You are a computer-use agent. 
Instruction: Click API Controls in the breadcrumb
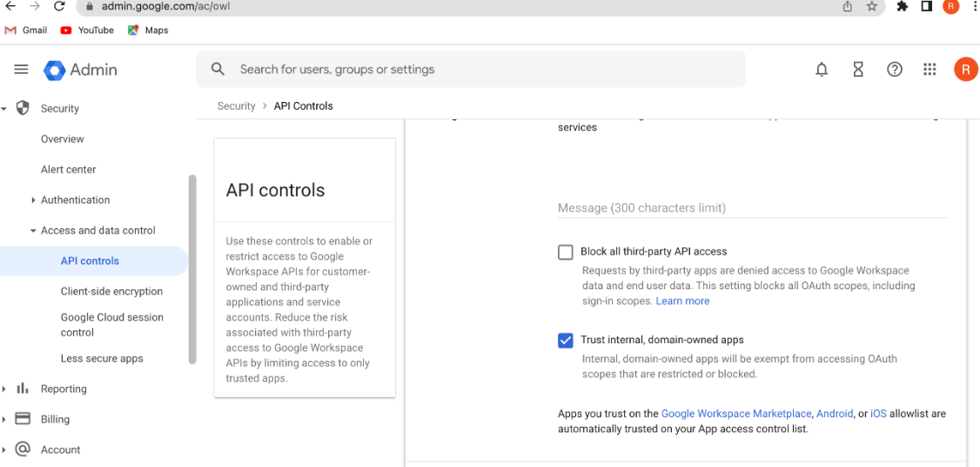pos(303,105)
